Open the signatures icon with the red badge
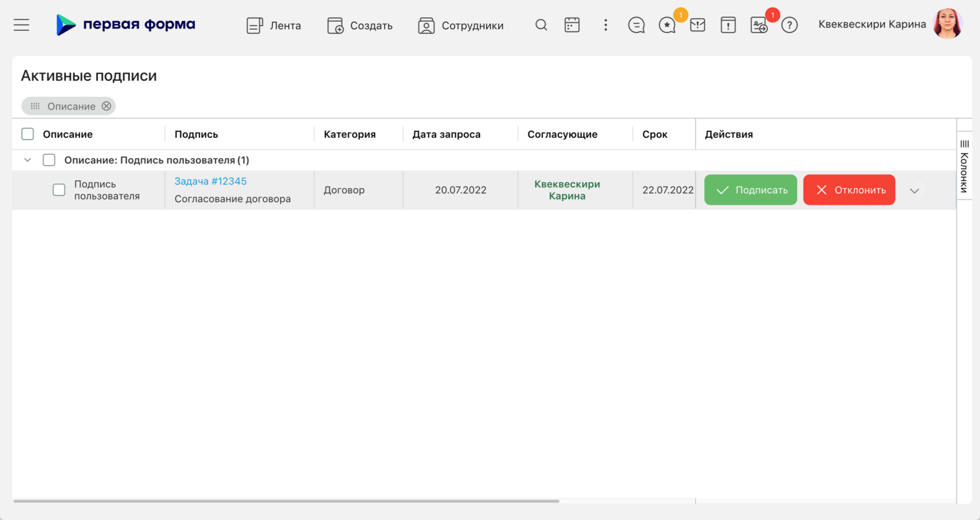980x520 pixels. coord(759,25)
